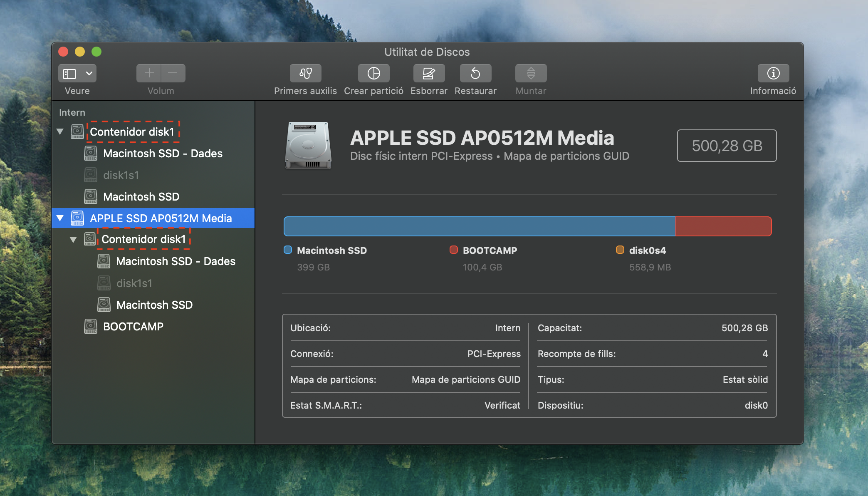Select first Macintosh SSD - Dades volume
This screenshot has height=496, width=868.
point(163,154)
